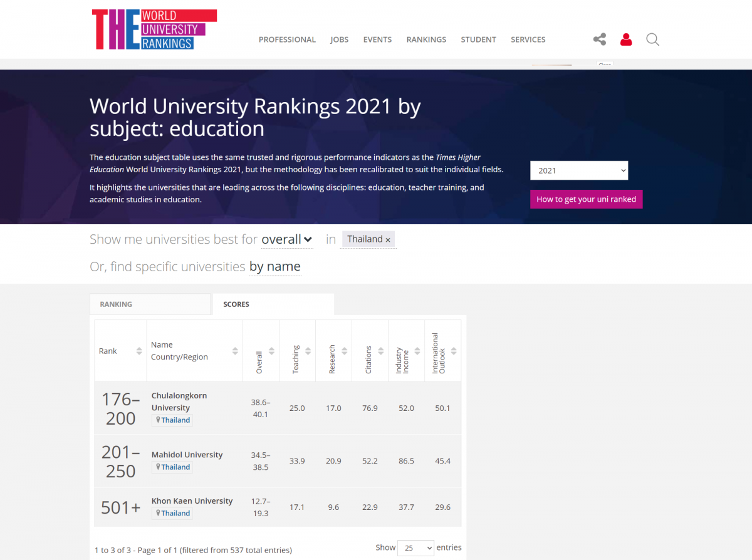Open the 2021 year dropdown

579,170
